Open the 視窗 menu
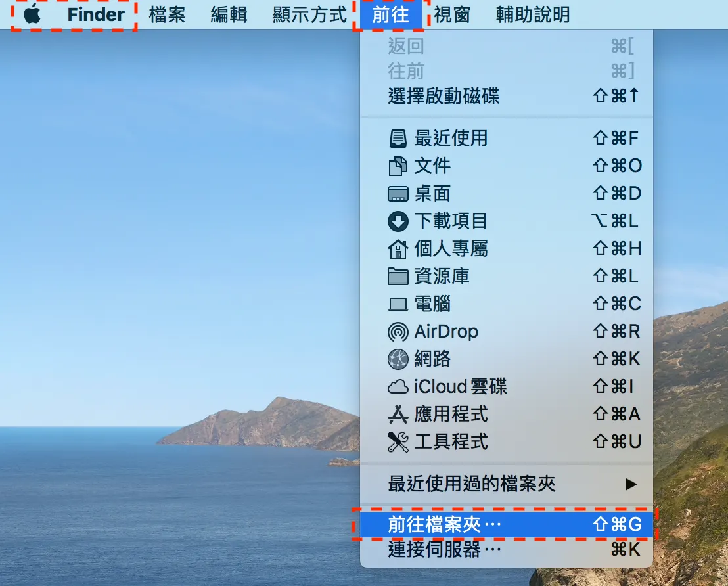 (452, 15)
